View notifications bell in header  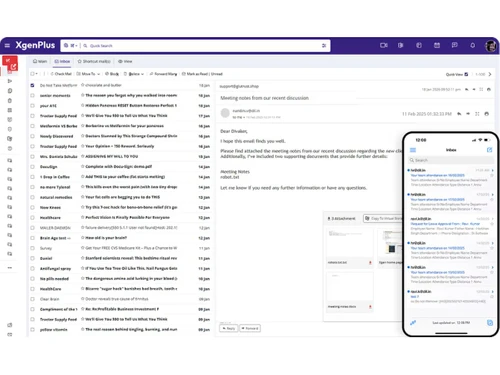pos(472,45)
